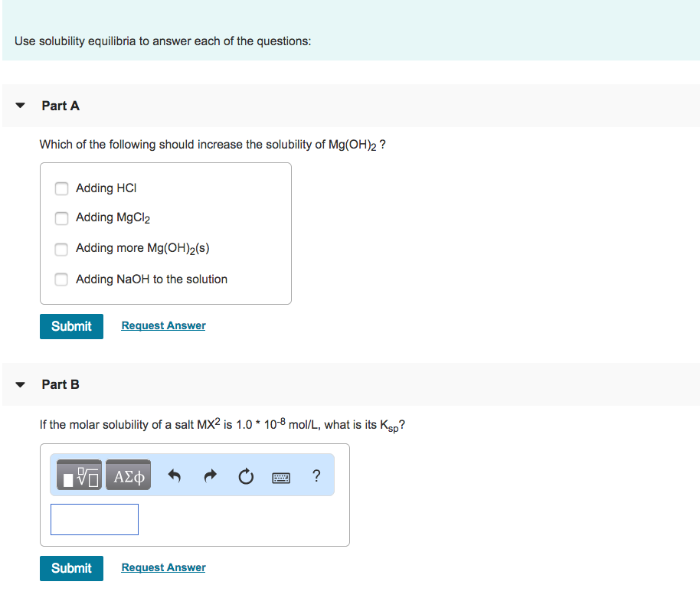Screen dimensions: 700x611
Task: Open the on-screen keyboard shortcuts icon
Action: (x=281, y=476)
